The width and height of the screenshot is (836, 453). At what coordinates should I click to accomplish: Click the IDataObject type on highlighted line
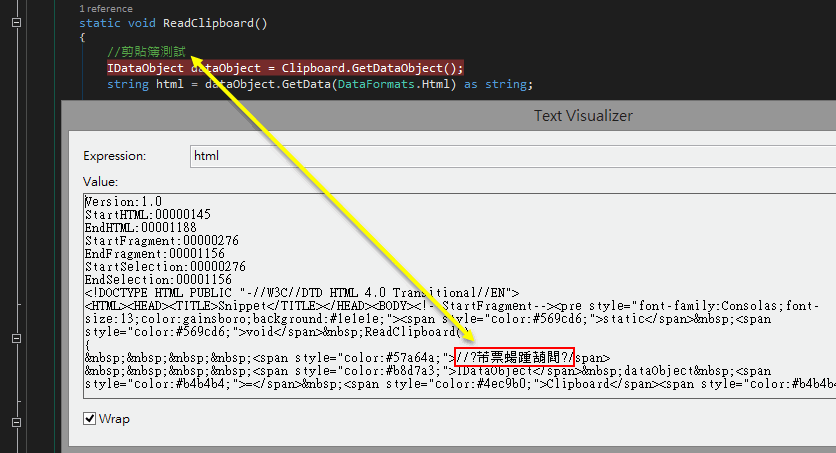coord(145,68)
